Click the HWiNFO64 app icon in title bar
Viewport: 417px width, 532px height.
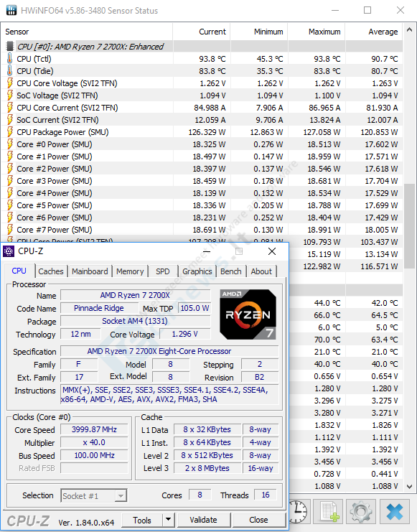[x=11, y=10]
